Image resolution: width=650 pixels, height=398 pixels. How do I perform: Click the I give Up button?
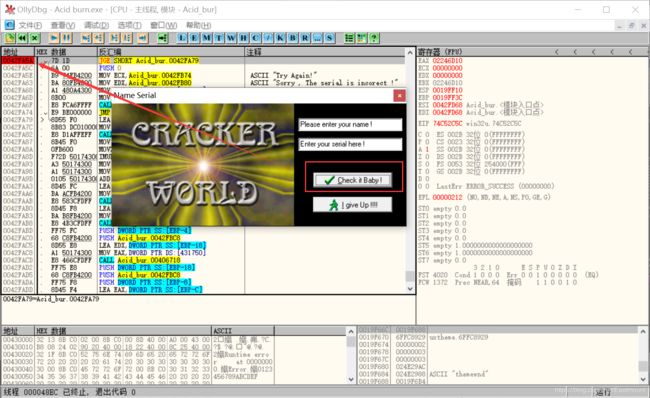pyautogui.click(x=352, y=205)
